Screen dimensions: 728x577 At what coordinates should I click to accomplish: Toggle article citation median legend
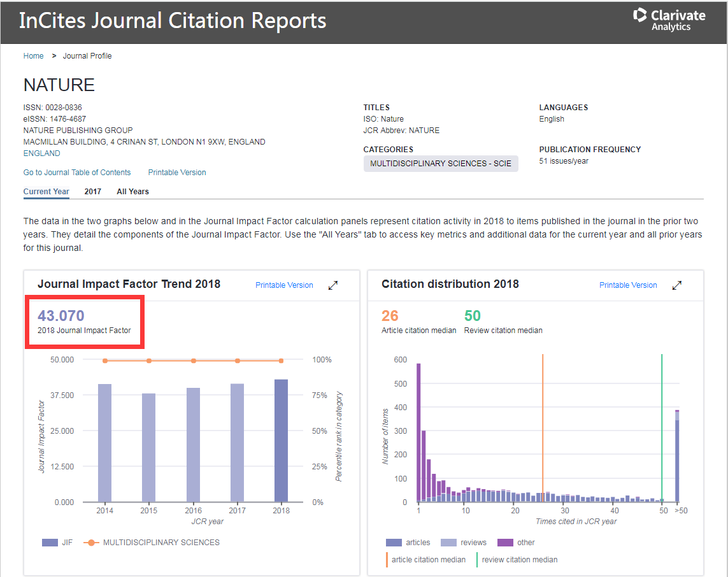tap(426, 560)
